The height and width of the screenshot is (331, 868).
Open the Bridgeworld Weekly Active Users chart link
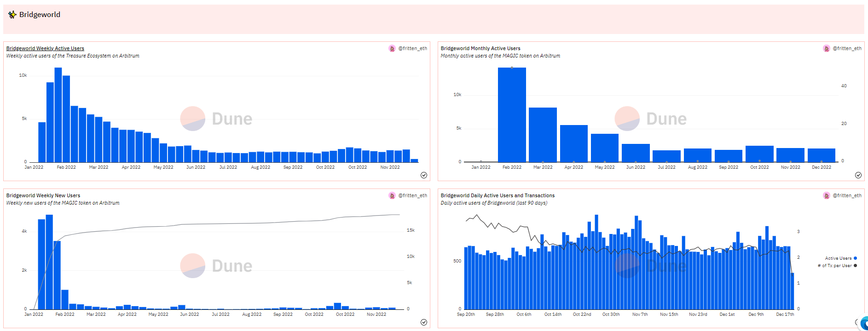[45, 48]
